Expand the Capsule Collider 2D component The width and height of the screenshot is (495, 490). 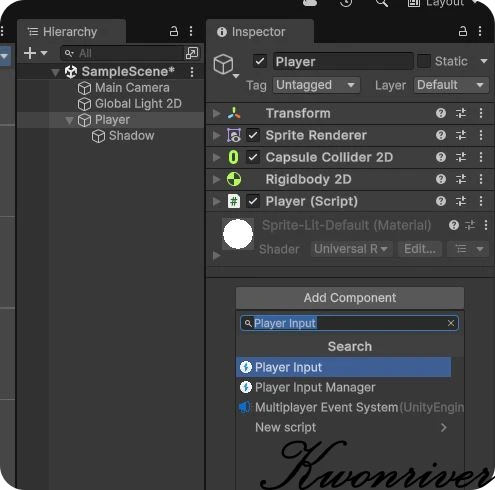point(217,157)
